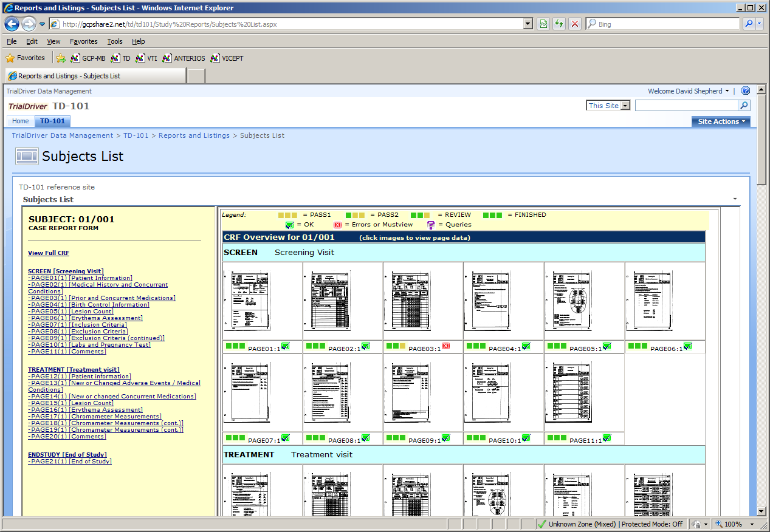Switch to the Home tab
Viewport: 770px width, 532px height.
tap(21, 121)
